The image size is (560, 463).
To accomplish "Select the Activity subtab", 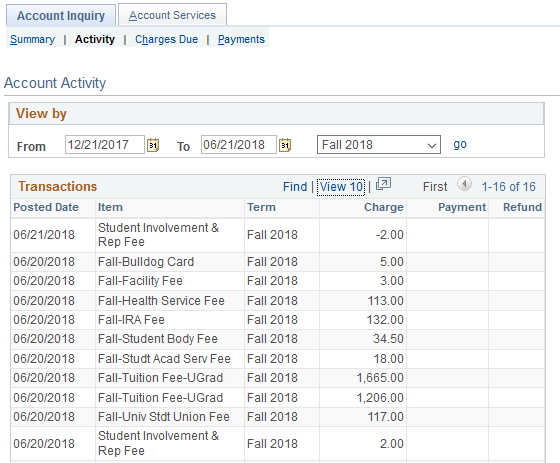I will 95,39.
